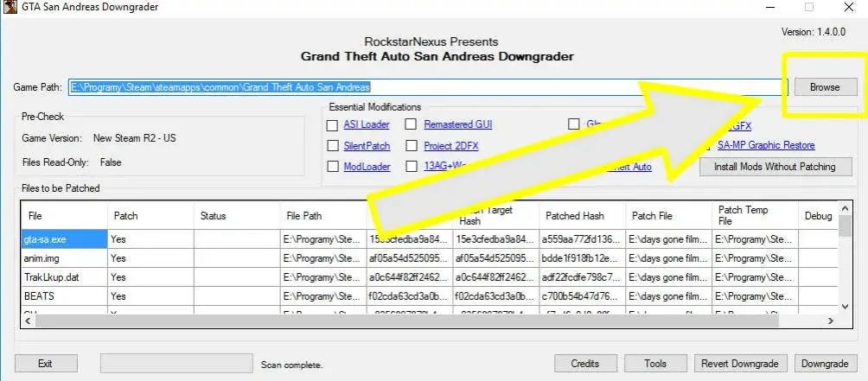Viewport: 868px width, 381px height.
Task: Enable the ASI Loader checkbox
Action: coord(332,125)
